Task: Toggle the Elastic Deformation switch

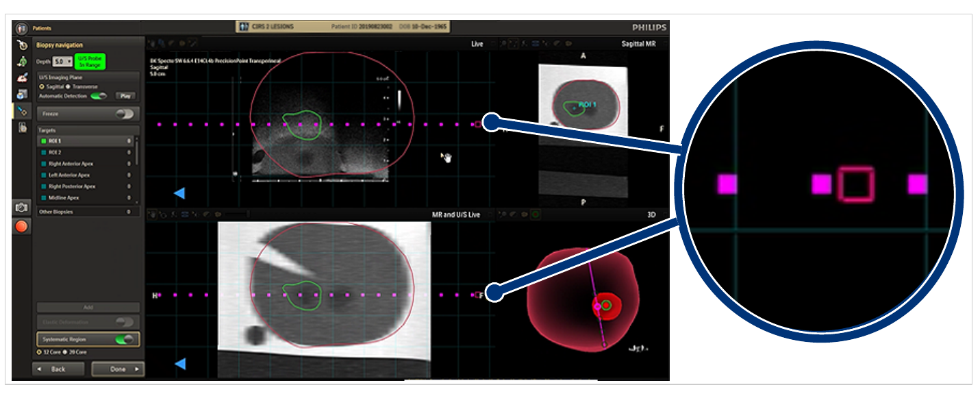Action: pyautogui.click(x=125, y=322)
